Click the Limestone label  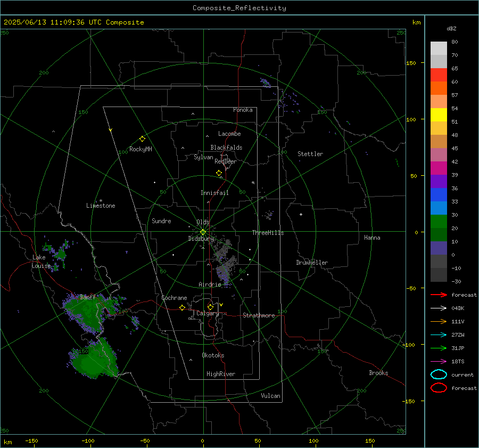tap(101, 206)
